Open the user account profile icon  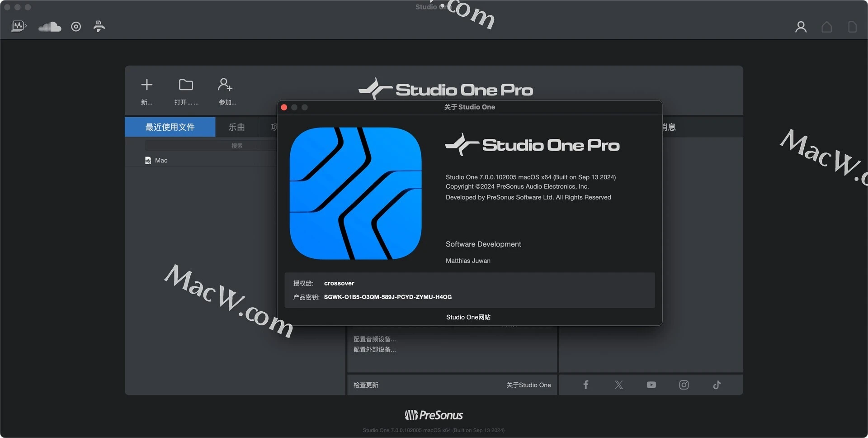[x=801, y=27]
